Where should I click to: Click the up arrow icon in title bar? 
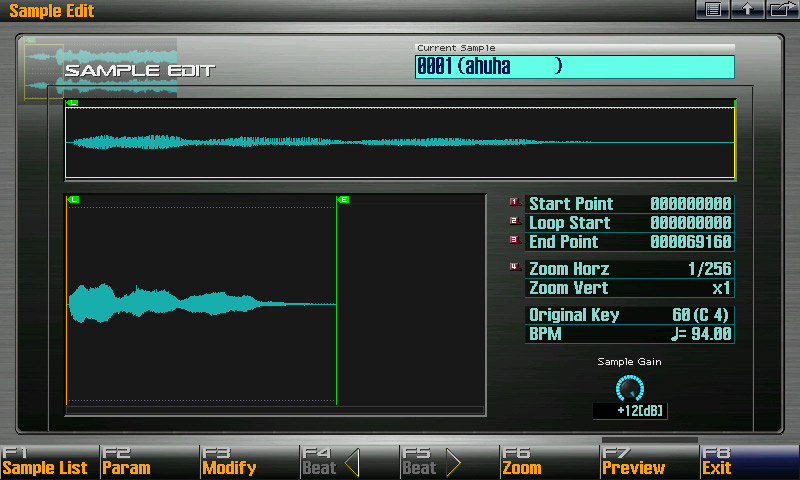click(747, 9)
